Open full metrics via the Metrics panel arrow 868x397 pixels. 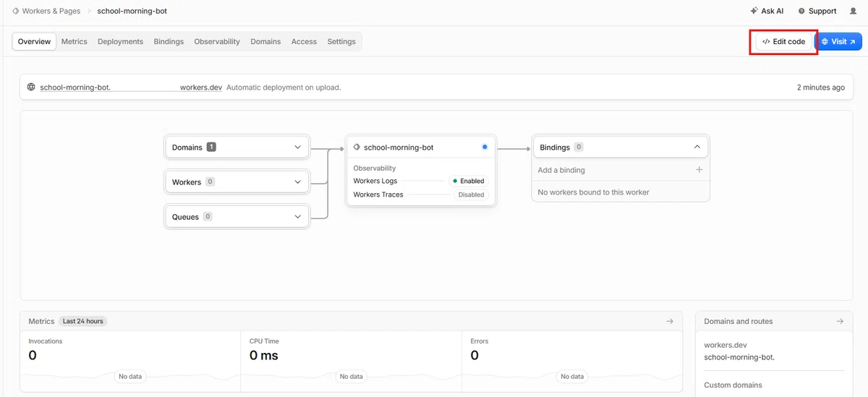[x=670, y=321]
